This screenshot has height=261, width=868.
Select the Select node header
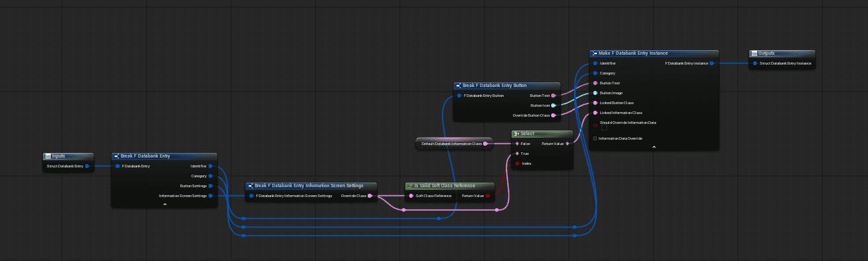(x=542, y=133)
